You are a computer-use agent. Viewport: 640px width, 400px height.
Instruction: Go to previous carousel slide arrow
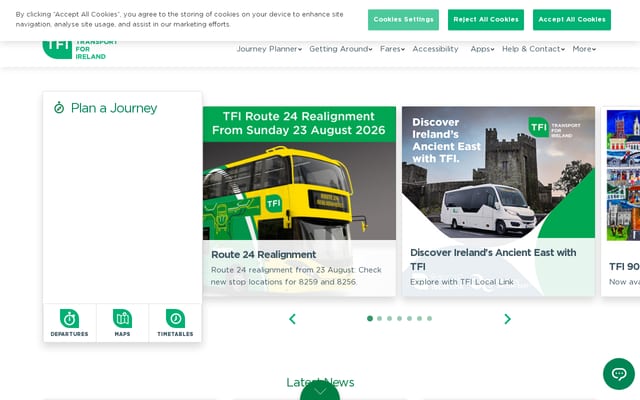[292, 319]
